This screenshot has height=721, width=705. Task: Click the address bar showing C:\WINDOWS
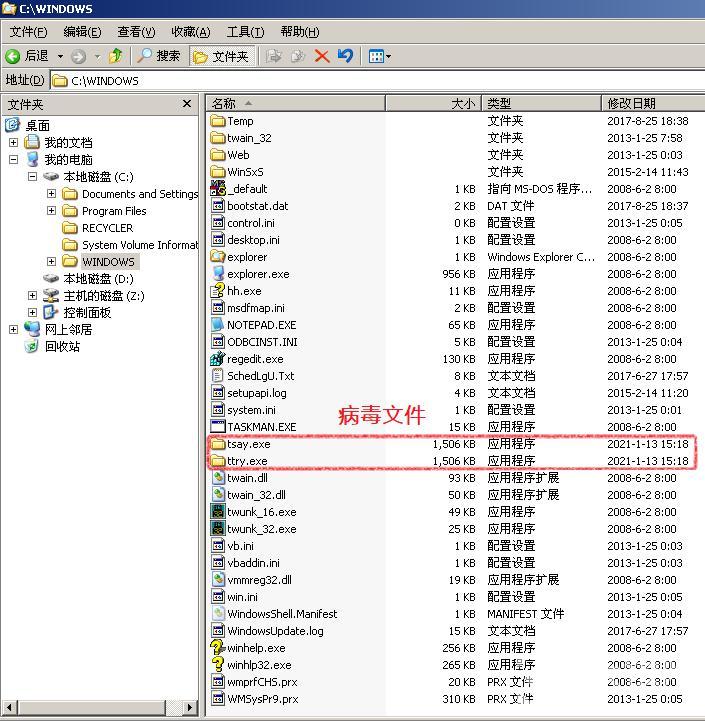coord(377,81)
